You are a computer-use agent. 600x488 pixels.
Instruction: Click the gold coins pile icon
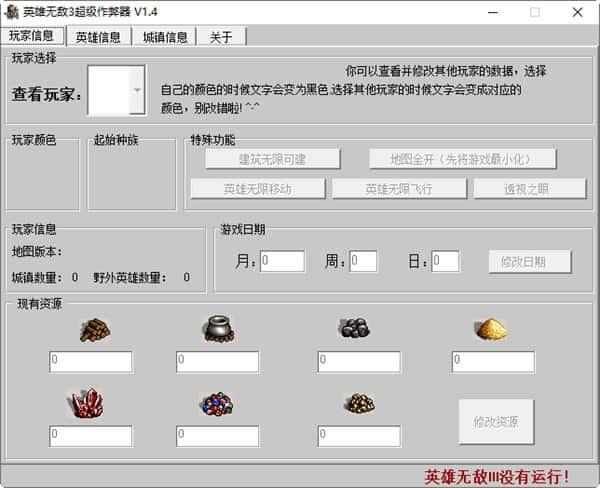[x=359, y=403]
